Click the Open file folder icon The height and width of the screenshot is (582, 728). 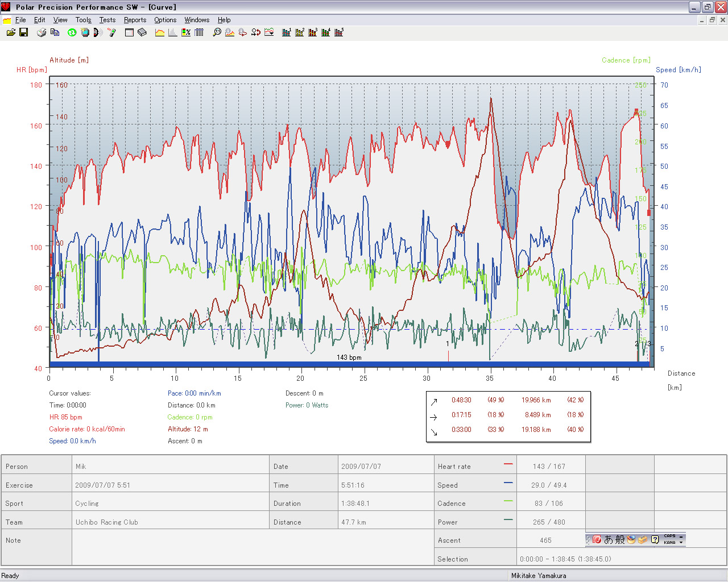[x=11, y=32]
